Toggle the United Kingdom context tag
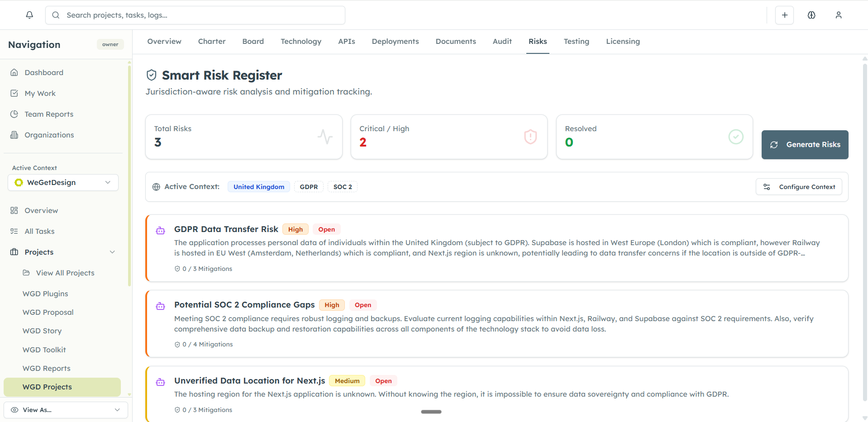 (x=258, y=187)
